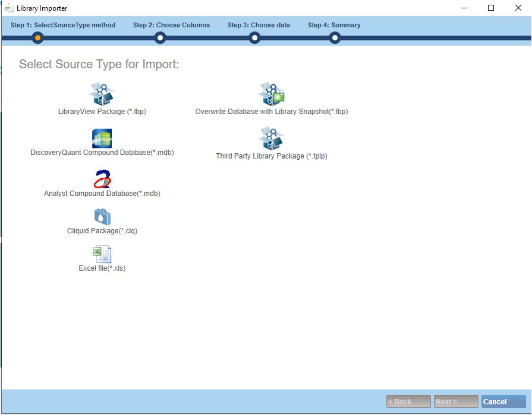Go to Step 1: SelectSourceType method tab
Screen dimensions: 532x415
(x=63, y=25)
